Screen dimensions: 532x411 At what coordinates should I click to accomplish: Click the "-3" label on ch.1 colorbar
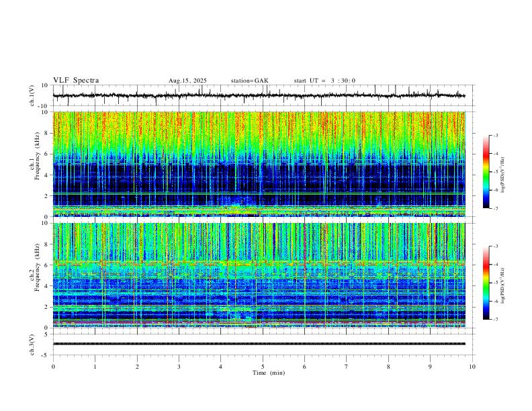coord(496,135)
